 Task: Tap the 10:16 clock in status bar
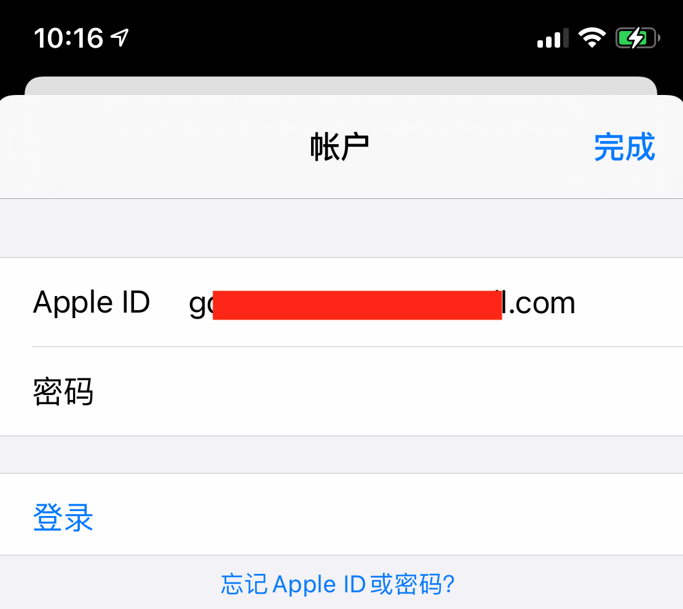pos(68,38)
